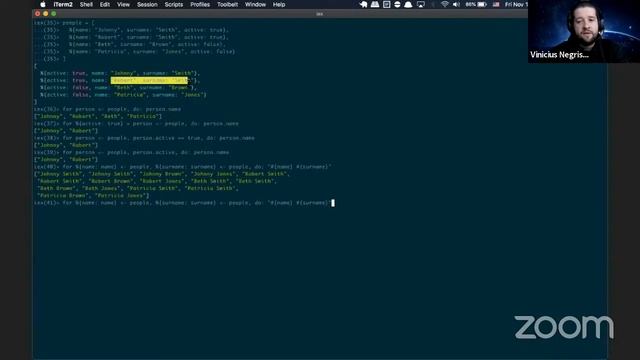
Task: Minimize iTerm2 window with yellow button
Action: point(45,14)
